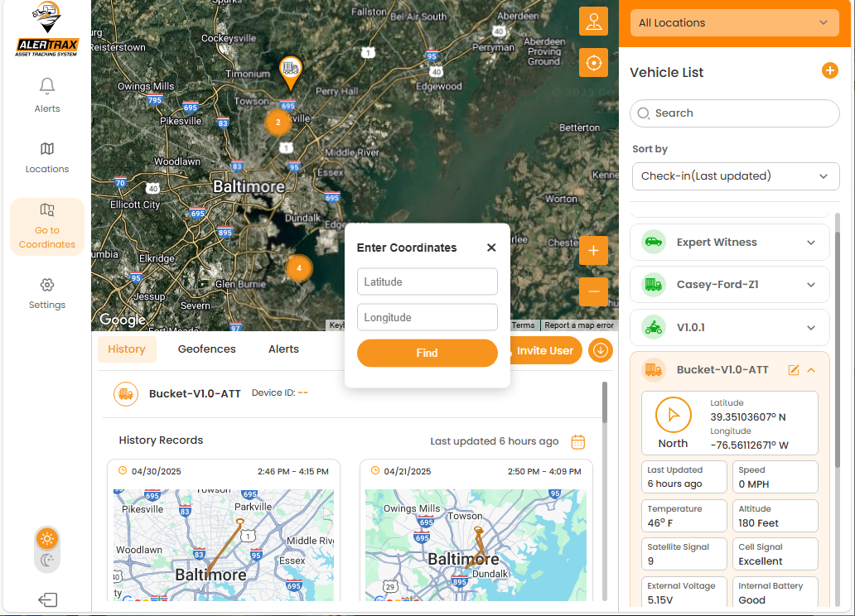Zoom in the map with plus button
The width and height of the screenshot is (855, 616).
coord(593,250)
